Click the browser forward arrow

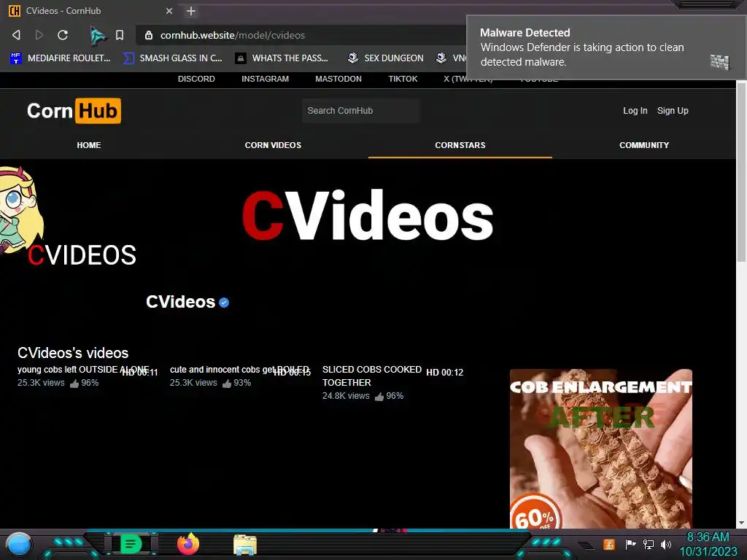[39, 35]
